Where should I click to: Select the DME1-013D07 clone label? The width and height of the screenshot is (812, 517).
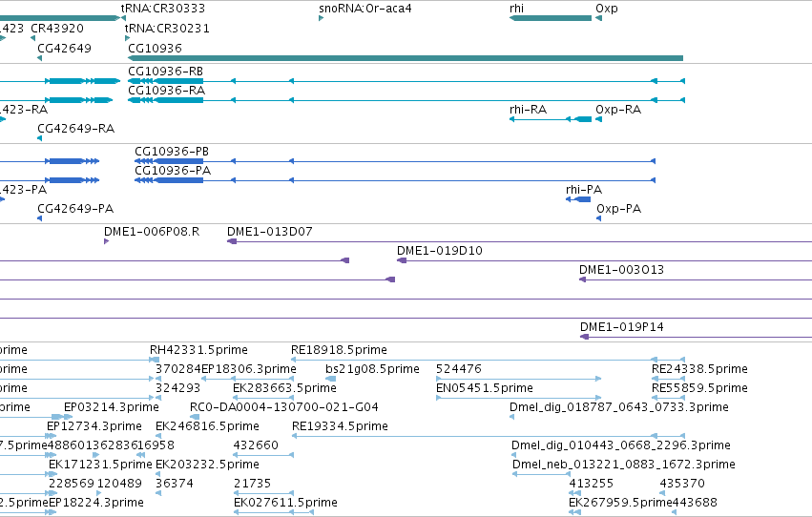tap(270, 232)
